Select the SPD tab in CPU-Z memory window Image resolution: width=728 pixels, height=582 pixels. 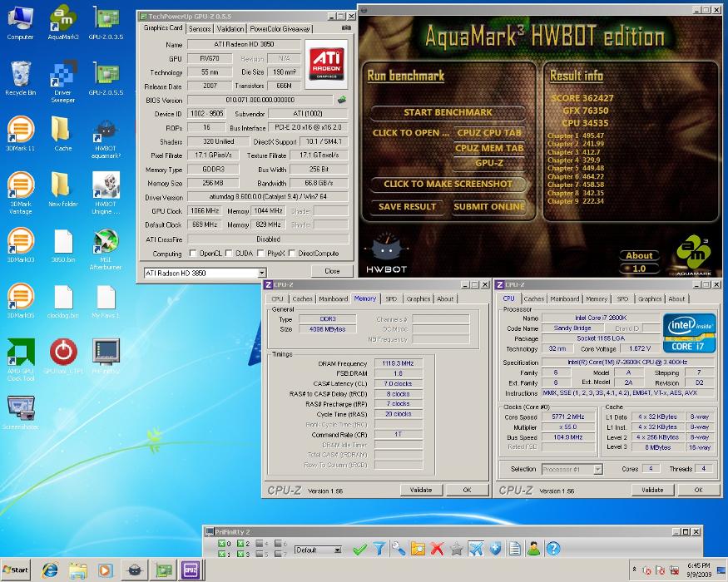(391, 298)
